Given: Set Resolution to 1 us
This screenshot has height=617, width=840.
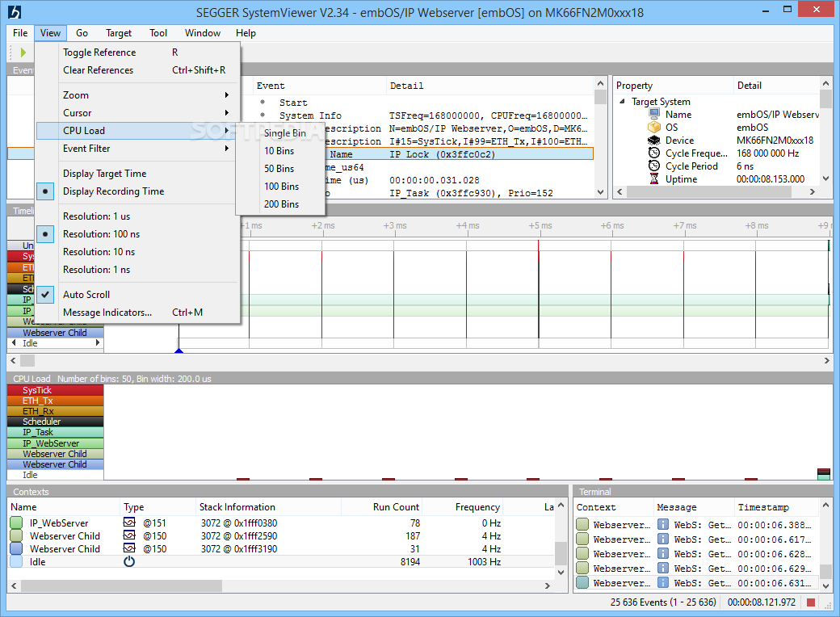Looking at the screenshot, I should point(136,216).
